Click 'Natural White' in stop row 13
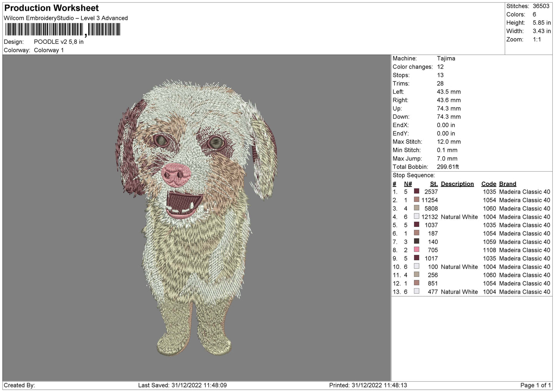This screenshot has height=392, width=555. click(x=459, y=292)
